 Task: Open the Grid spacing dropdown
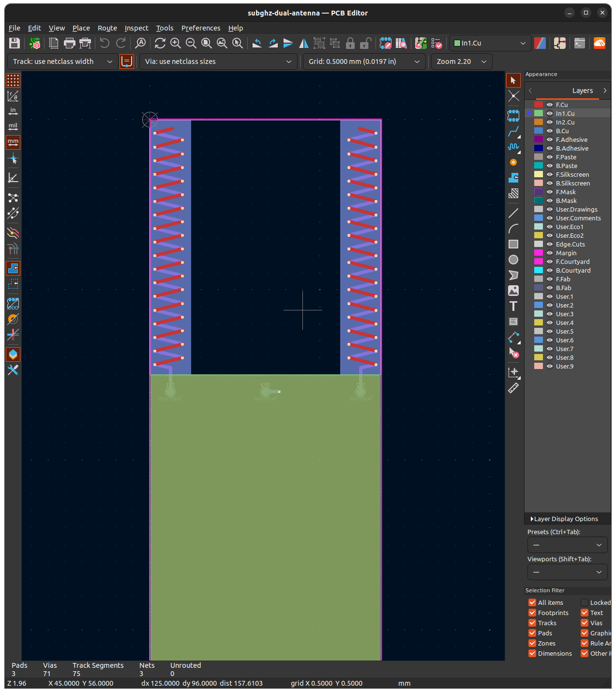click(364, 62)
